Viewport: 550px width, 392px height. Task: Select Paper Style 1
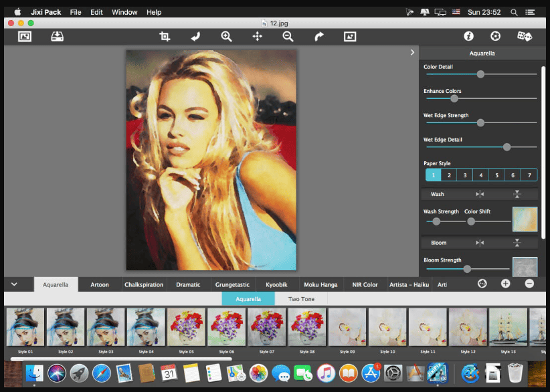[x=433, y=175]
